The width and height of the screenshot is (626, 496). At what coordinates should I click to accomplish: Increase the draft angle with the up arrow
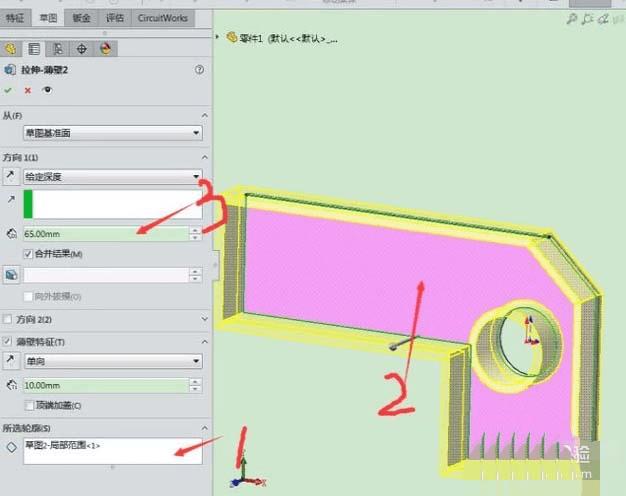(x=195, y=272)
